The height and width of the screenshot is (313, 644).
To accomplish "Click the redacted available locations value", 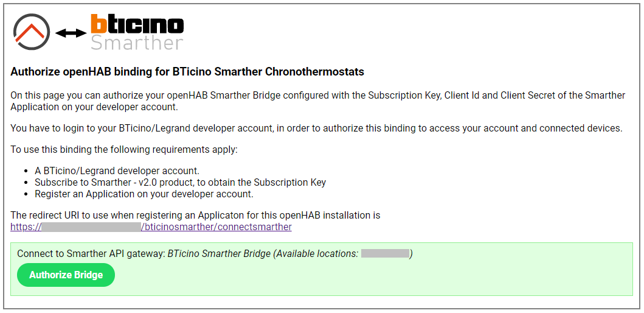I will 385,253.
